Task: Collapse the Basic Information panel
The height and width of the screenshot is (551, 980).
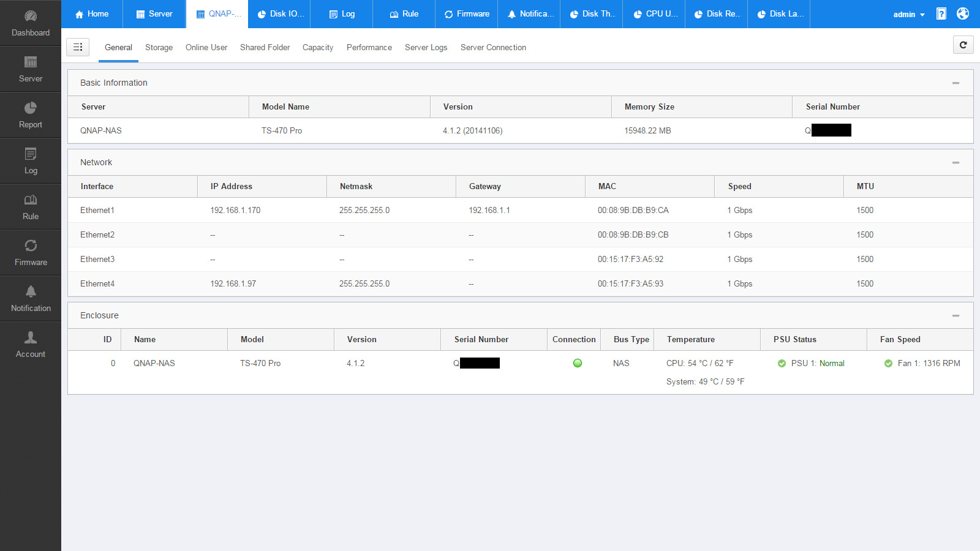Action: tap(956, 83)
